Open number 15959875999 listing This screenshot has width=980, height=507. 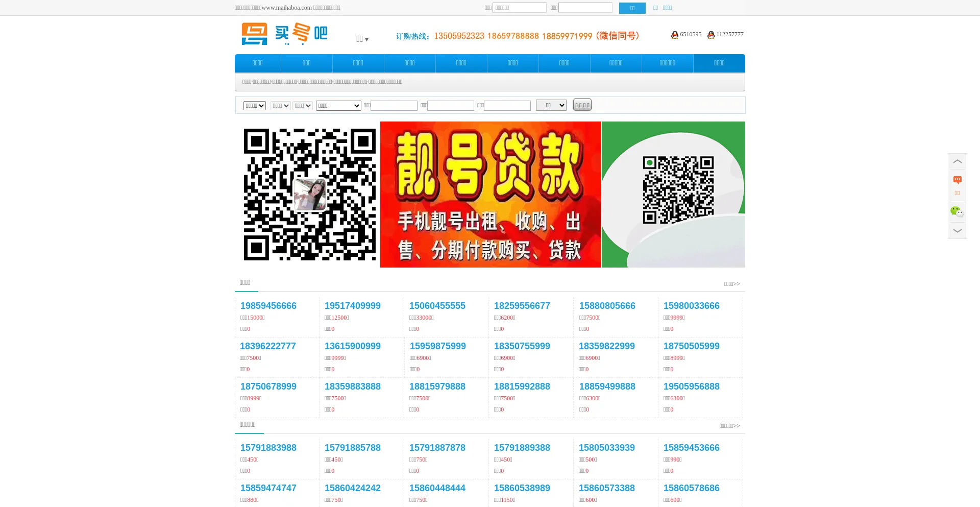pos(438,346)
